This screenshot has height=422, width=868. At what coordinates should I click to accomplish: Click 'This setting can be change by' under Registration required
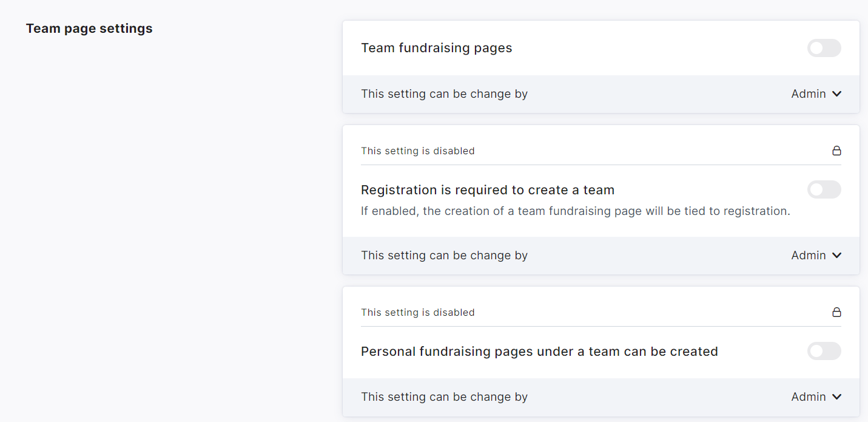(444, 256)
